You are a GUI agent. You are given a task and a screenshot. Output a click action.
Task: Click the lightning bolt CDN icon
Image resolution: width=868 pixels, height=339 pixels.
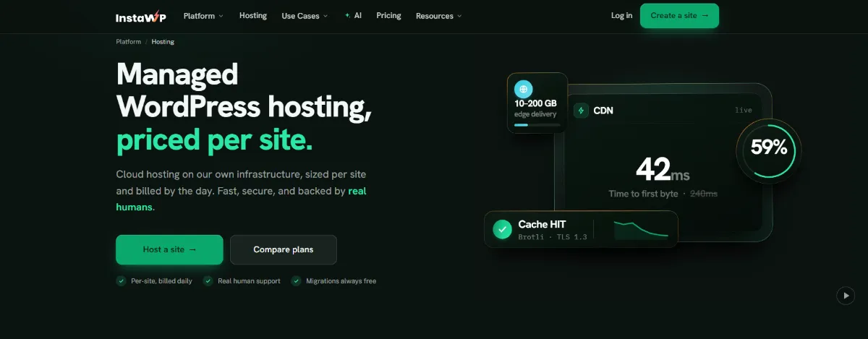coord(581,111)
